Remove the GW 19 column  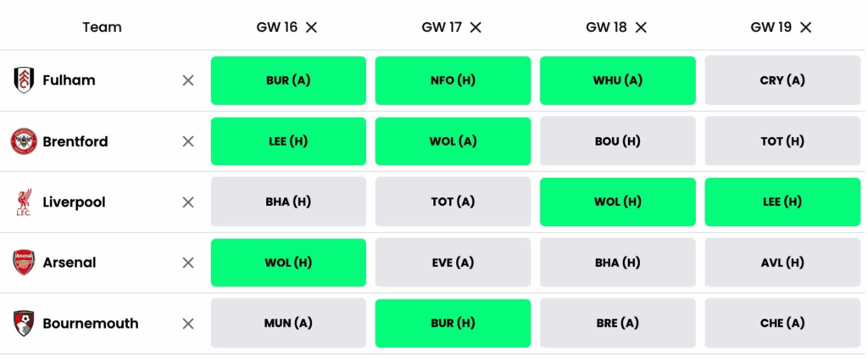(805, 27)
